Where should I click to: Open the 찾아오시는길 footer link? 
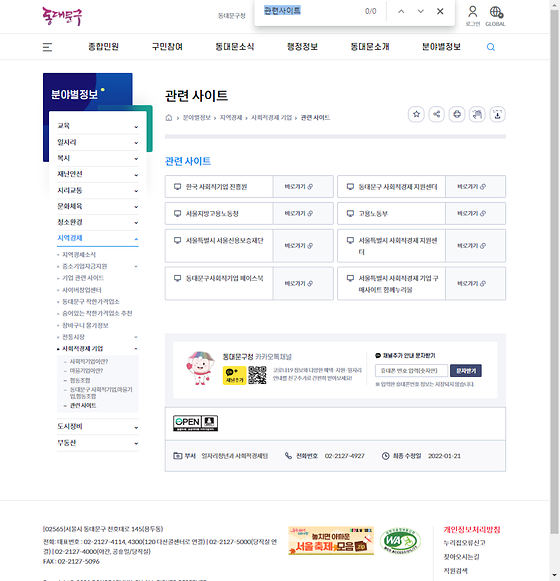(461, 557)
